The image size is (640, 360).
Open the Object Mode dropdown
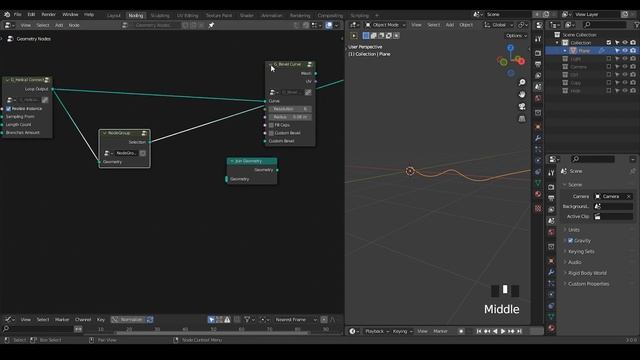(385, 25)
